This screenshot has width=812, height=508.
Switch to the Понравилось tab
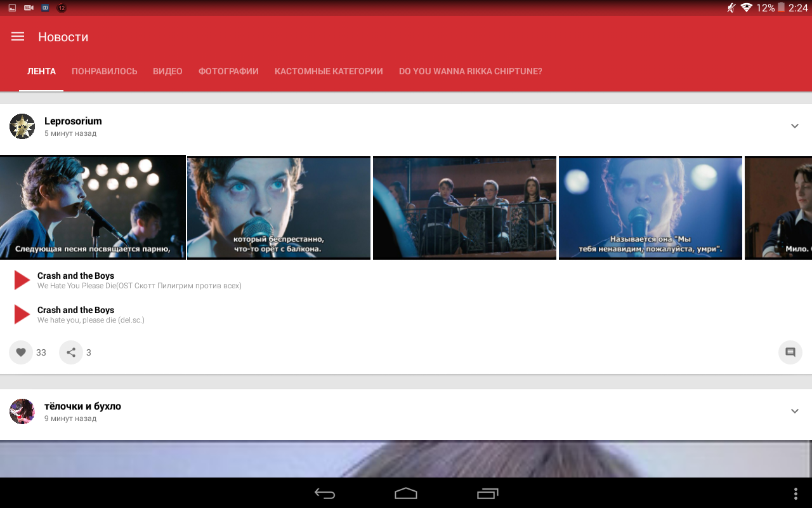(x=105, y=72)
